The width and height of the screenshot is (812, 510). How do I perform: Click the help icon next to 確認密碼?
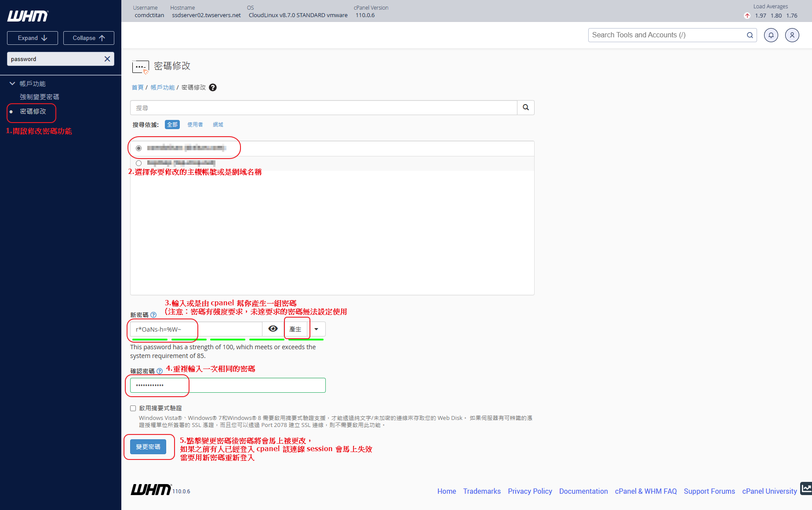pyautogui.click(x=160, y=371)
